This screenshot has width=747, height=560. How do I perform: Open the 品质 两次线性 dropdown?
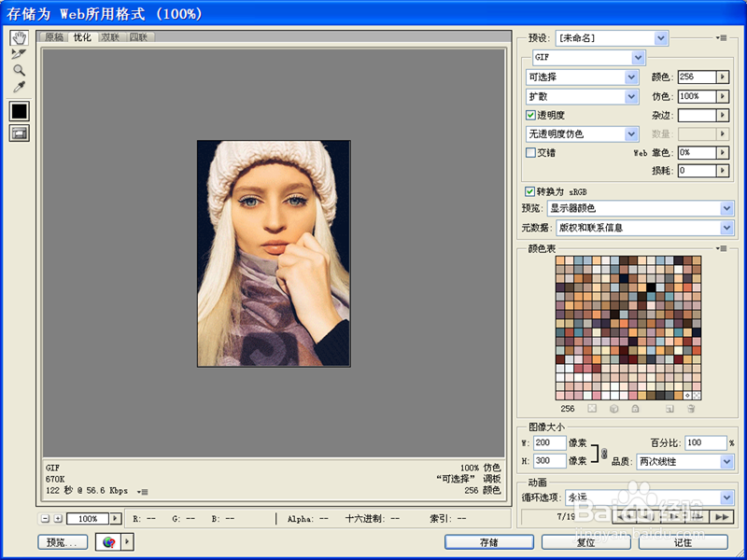pyautogui.click(x=685, y=461)
